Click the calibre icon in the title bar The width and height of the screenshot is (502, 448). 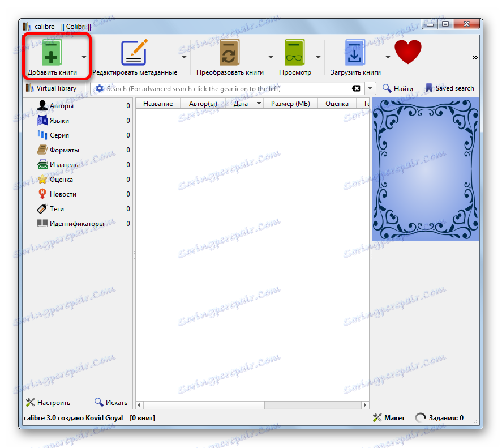(x=27, y=26)
